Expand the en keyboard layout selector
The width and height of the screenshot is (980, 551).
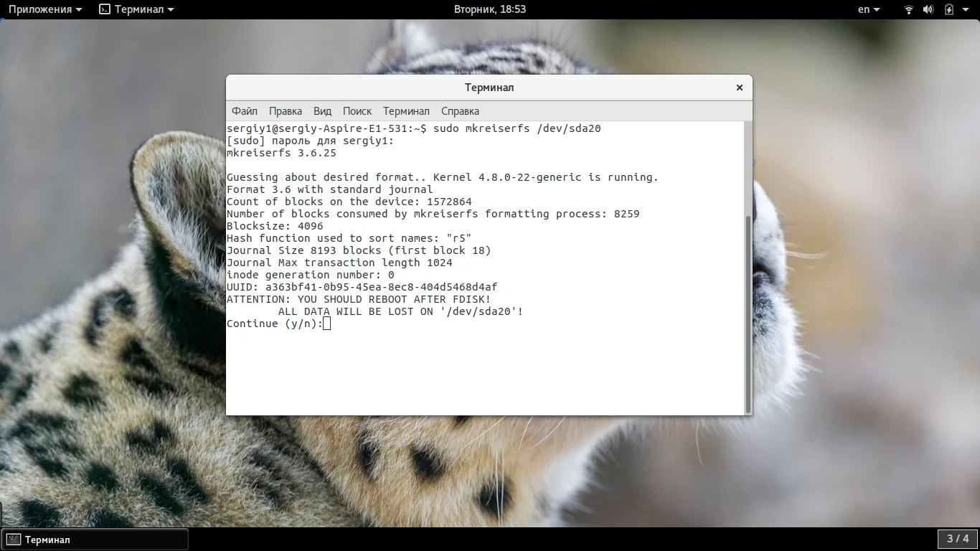coord(868,9)
